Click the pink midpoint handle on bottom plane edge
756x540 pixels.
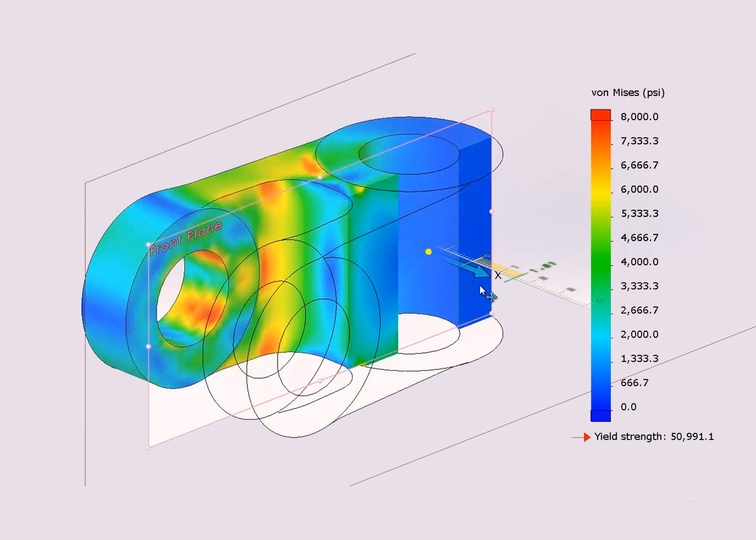(x=320, y=381)
